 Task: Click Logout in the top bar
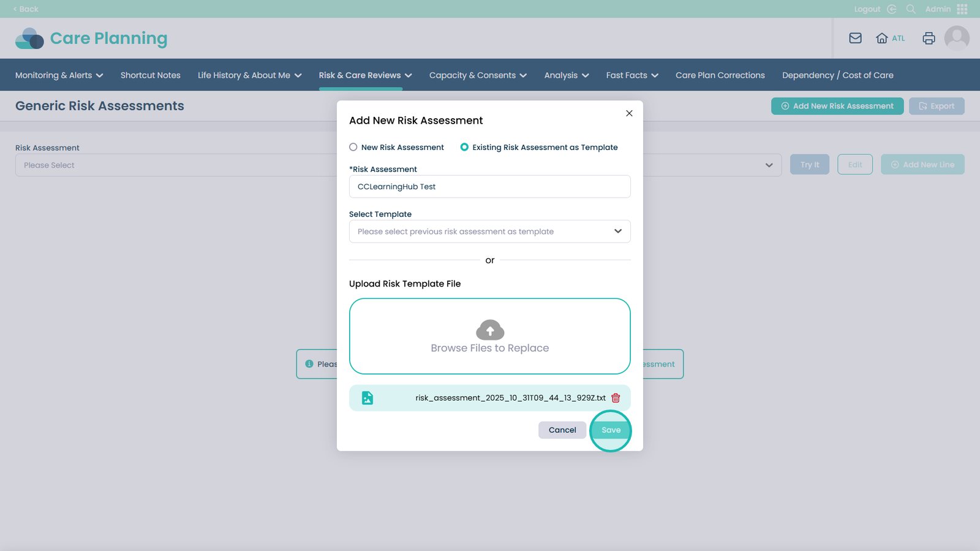(x=867, y=9)
